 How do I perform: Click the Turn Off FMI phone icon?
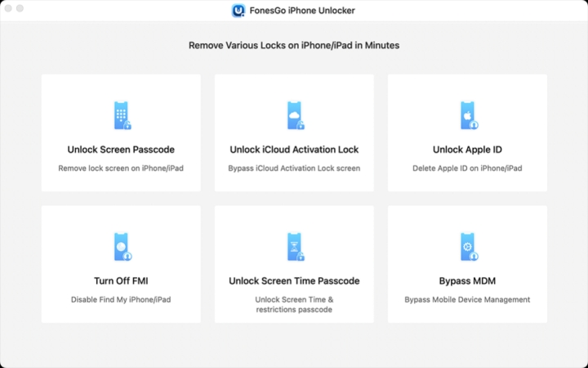[122, 247]
